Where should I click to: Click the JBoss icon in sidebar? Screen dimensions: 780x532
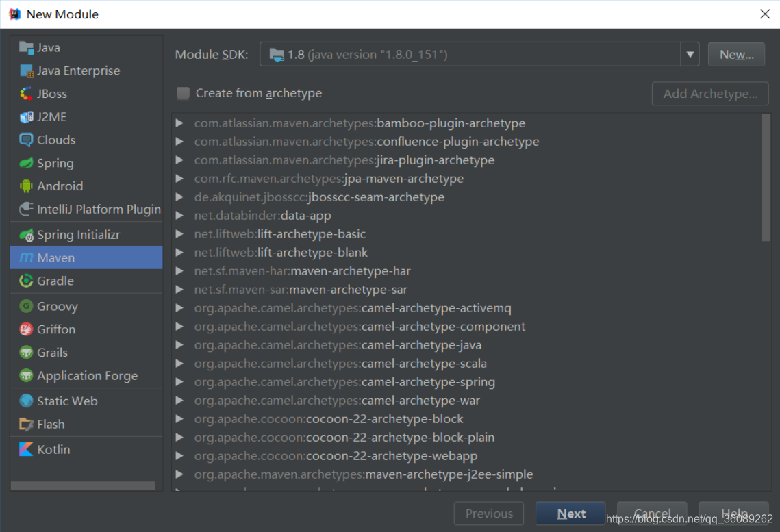tap(26, 94)
